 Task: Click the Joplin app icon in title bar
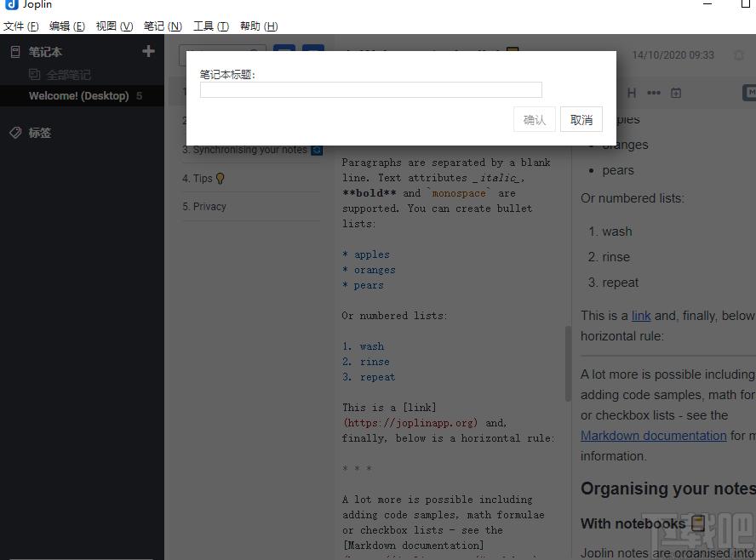[x=11, y=4]
